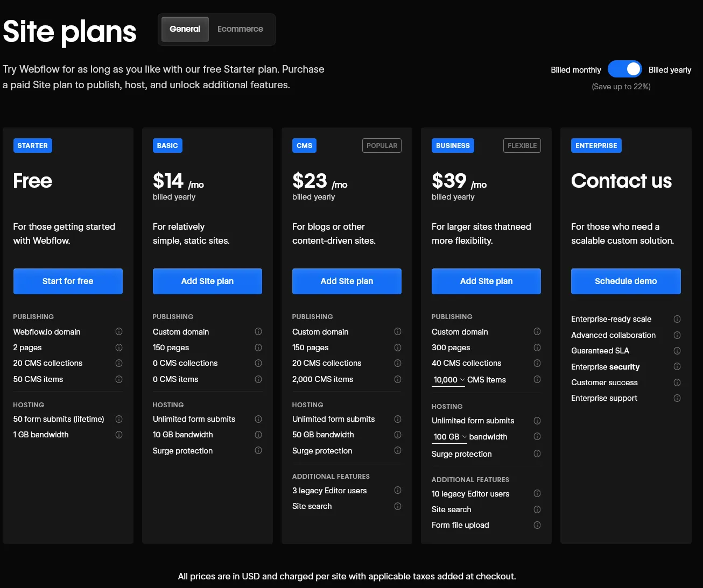Click info icon beside 10 GB bandwidth
This screenshot has height=588, width=703.
pyautogui.click(x=258, y=435)
